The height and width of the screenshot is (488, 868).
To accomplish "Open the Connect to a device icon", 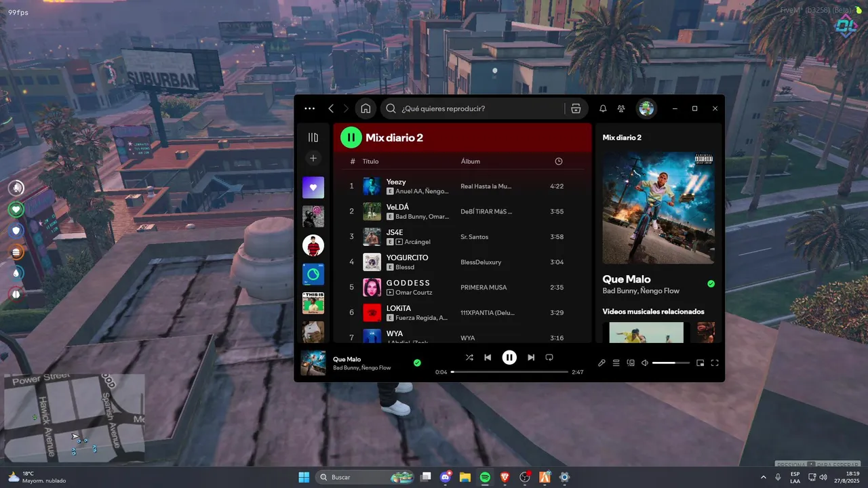I will click(x=631, y=363).
